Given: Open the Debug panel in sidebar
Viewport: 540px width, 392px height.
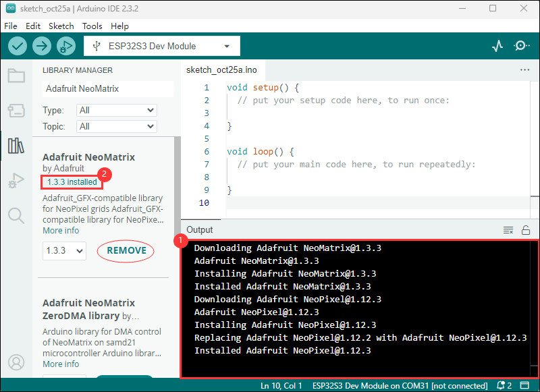Looking at the screenshot, I should (x=16, y=181).
